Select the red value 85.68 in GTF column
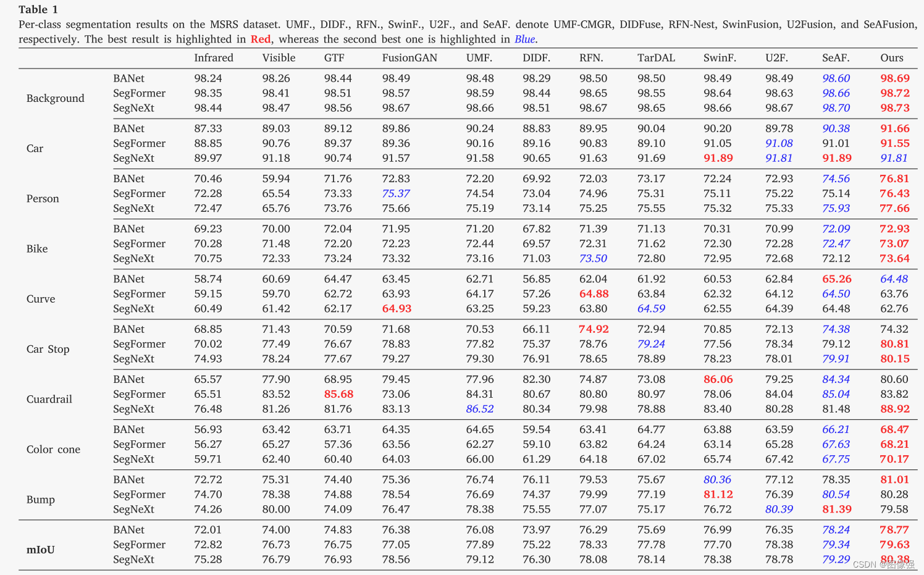Screen dimensions: 924x575 339,394
